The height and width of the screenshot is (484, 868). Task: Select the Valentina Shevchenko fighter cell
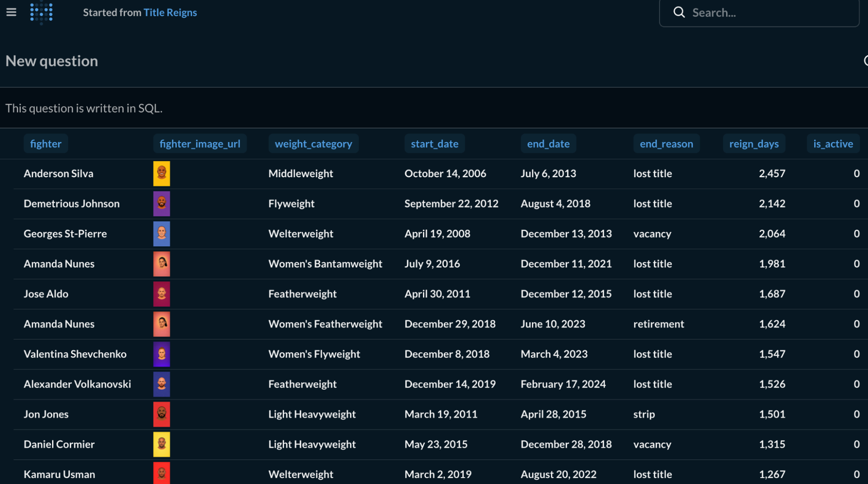coord(75,354)
